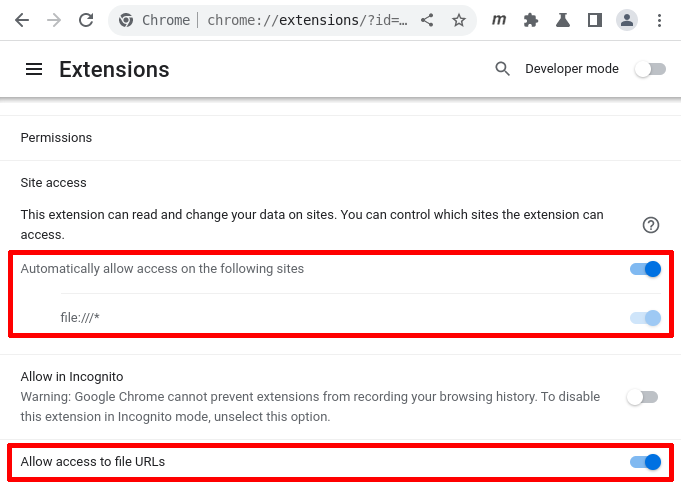This screenshot has width=681, height=484.
Task: Disable automatically allow access on sites
Action: (646, 269)
